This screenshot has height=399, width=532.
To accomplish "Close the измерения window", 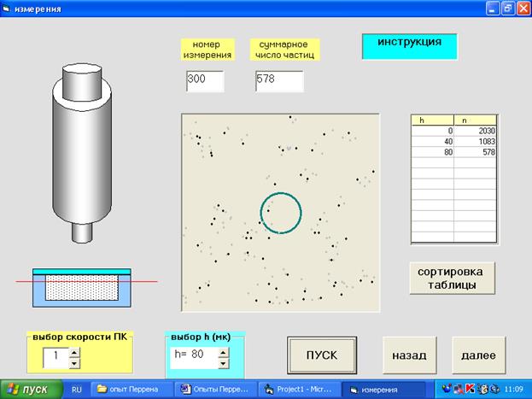I will click(x=523, y=9).
